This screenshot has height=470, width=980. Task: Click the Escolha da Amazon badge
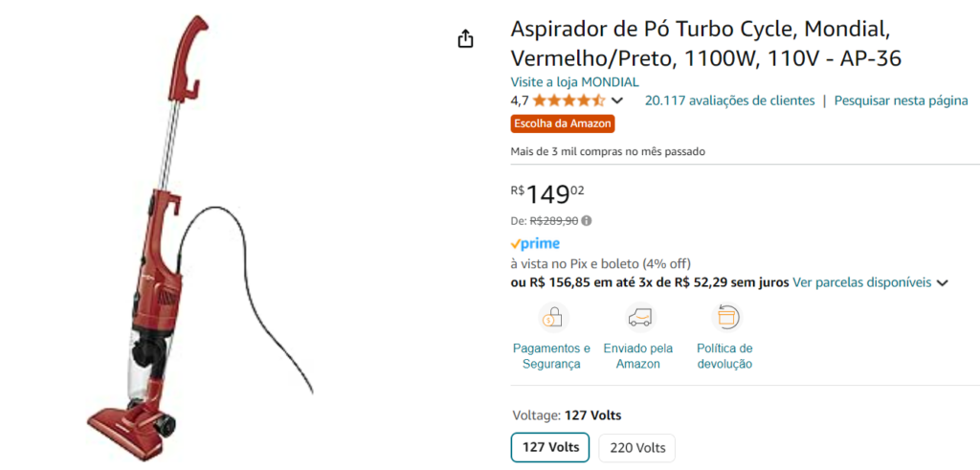(563, 123)
